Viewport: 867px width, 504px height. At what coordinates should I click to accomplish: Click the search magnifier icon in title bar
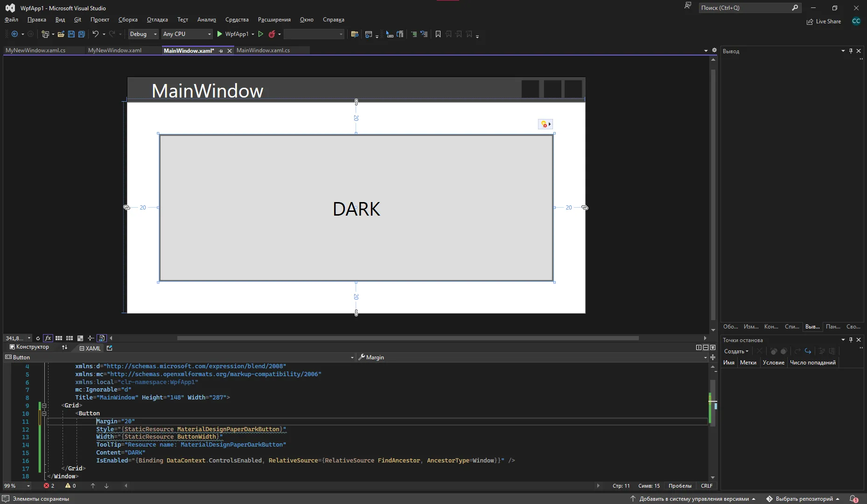tap(795, 7)
